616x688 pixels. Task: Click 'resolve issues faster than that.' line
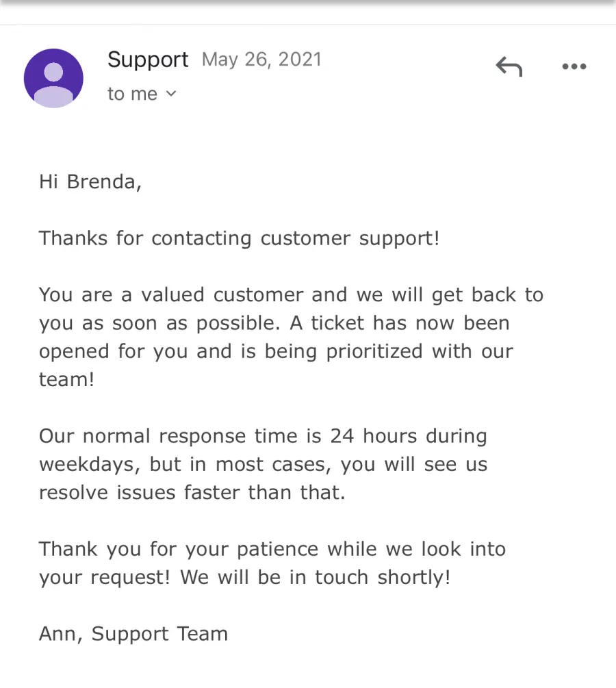coord(192,493)
